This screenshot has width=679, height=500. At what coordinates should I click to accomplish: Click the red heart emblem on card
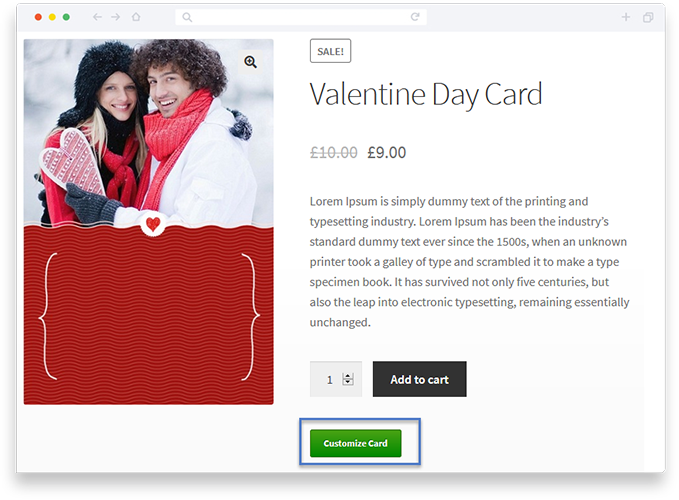(153, 224)
